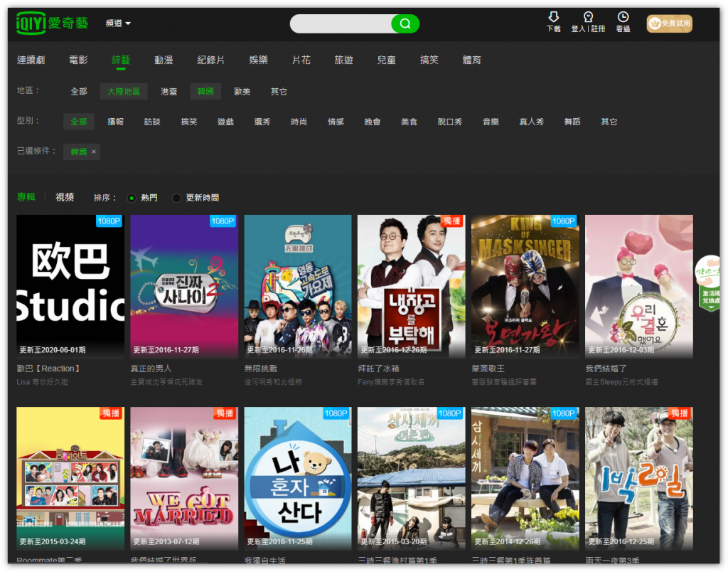Viewport: 728px width, 572px height.
Task: Select the 熱門 sort radio button
Action: (x=132, y=198)
